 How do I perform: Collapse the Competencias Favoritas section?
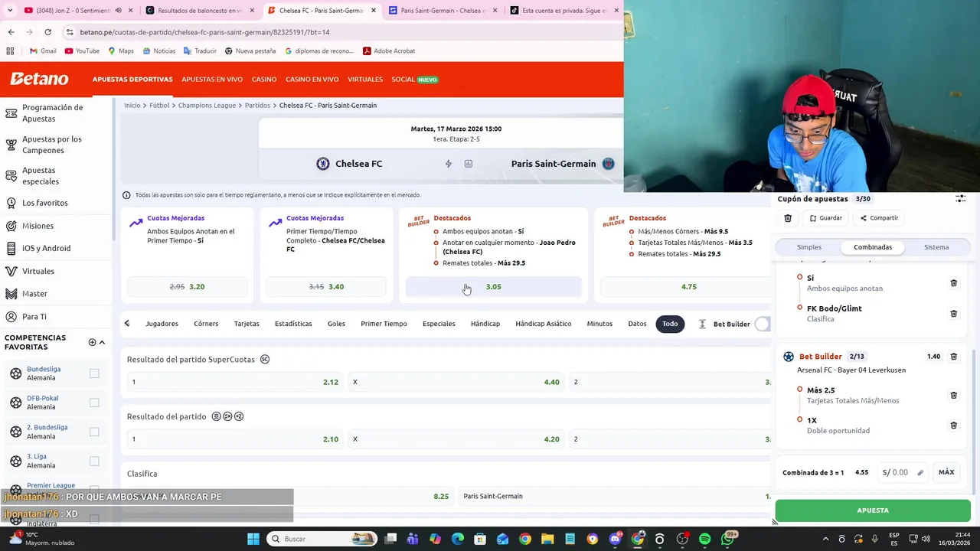pos(102,342)
